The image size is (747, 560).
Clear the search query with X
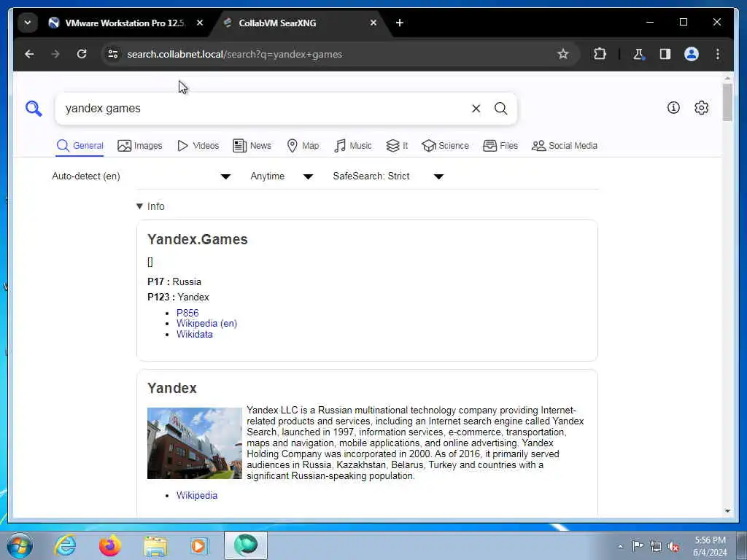[x=476, y=109]
